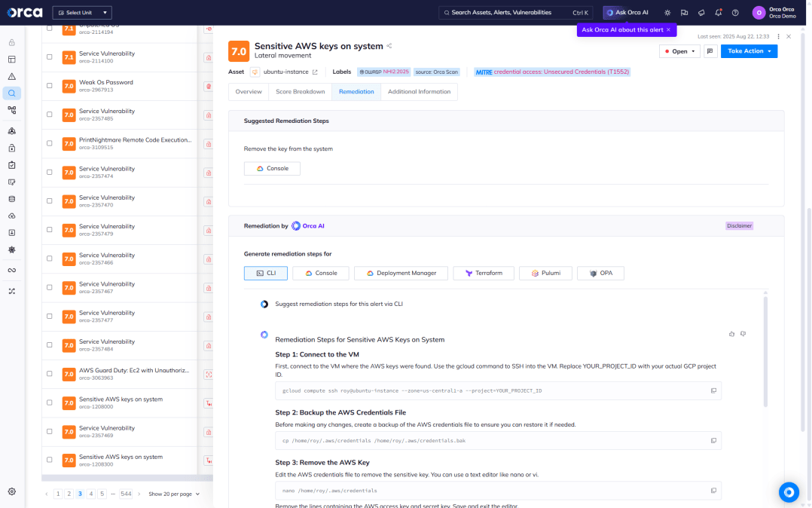Open the Select Unit dropdown
The height and width of the screenshot is (508, 812).
click(x=83, y=13)
